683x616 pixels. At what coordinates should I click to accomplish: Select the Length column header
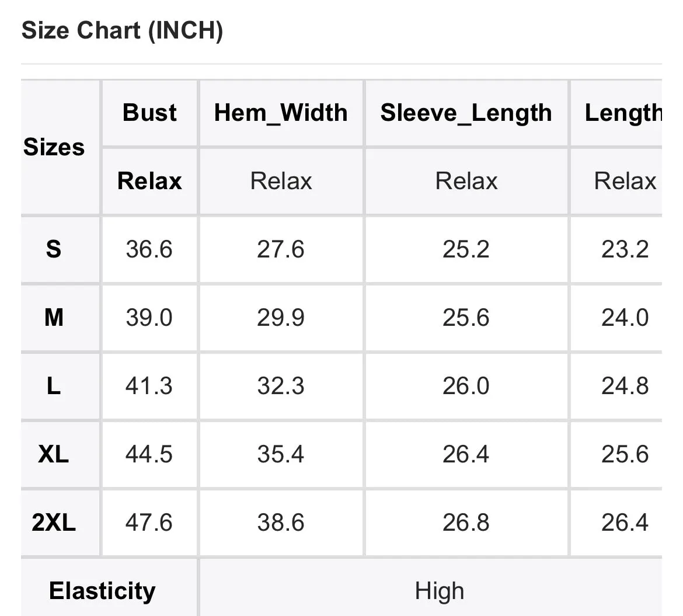pyautogui.click(x=623, y=113)
